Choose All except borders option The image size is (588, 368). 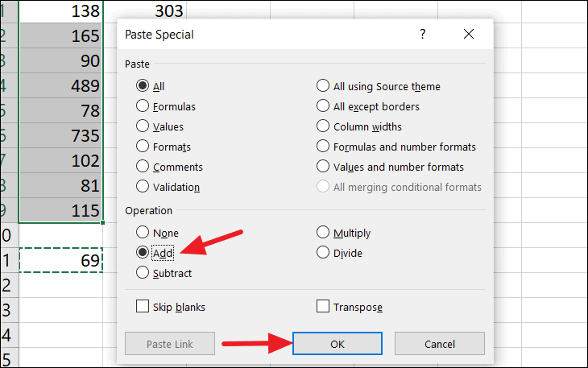tap(323, 106)
